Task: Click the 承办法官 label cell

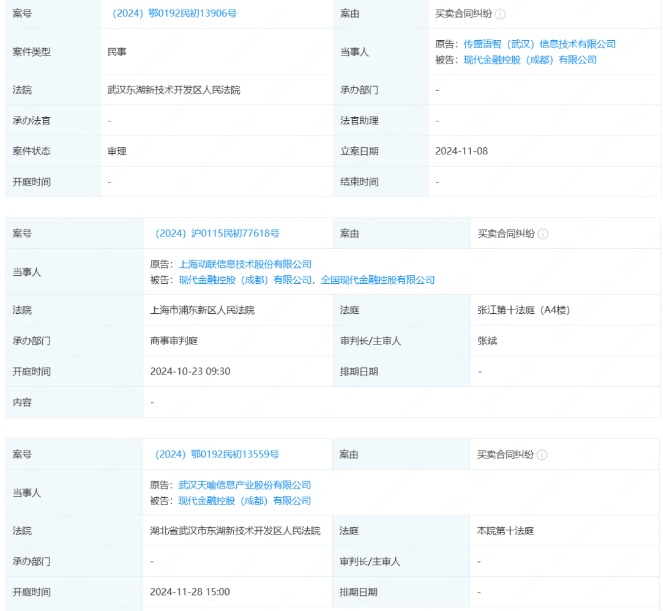Action: 53,121
